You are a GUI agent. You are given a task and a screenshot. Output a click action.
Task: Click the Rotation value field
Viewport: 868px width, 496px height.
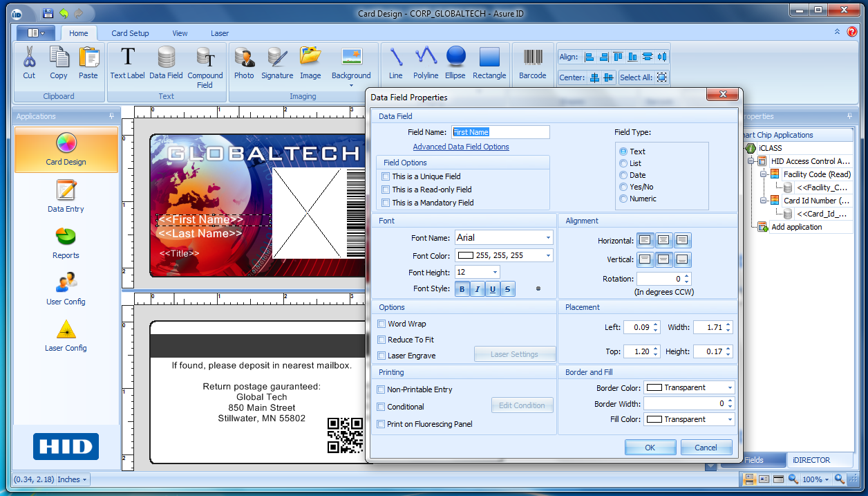660,279
